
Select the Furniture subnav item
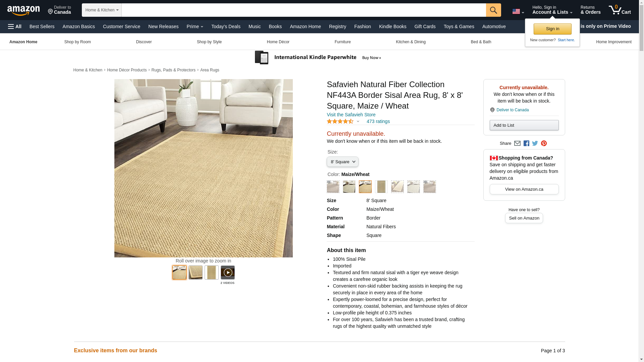342,42
